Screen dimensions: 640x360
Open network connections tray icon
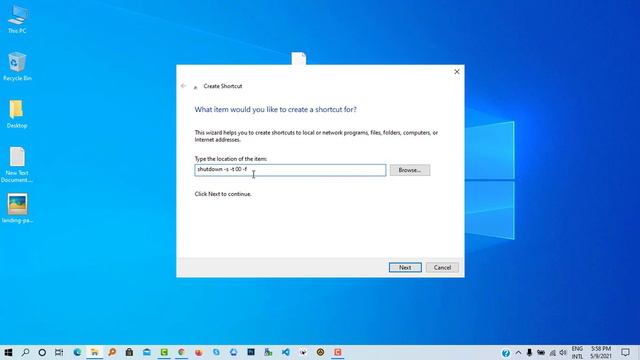[552, 353]
